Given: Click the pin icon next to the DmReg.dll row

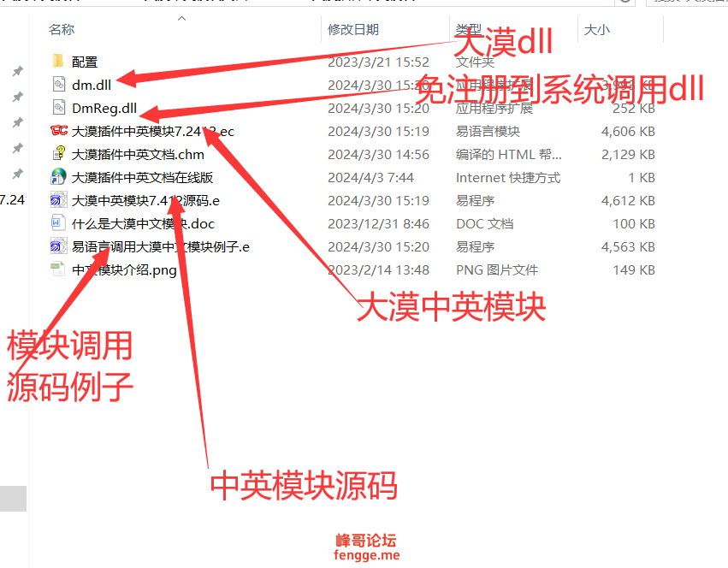Looking at the screenshot, I should point(18,122).
